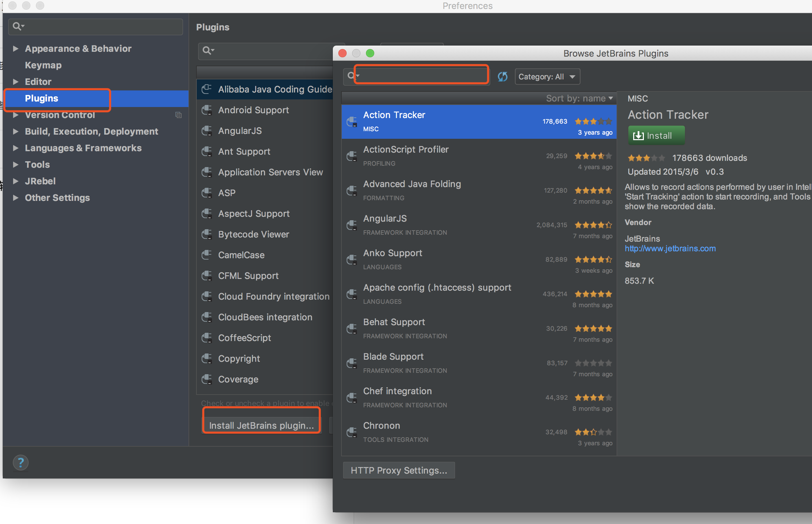Click the project-level copy icon beside Version Control
Image resolution: width=812 pixels, height=524 pixels.
point(178,115)
